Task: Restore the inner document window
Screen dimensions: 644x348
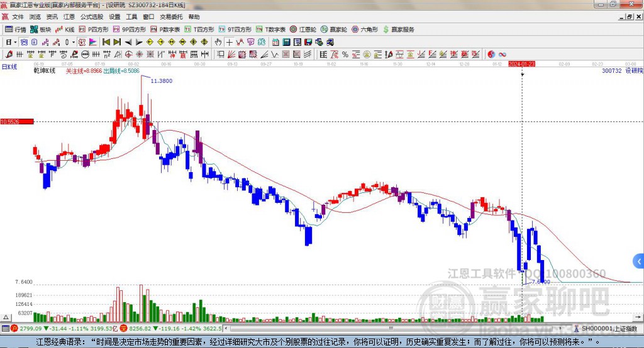Action: 630,17
